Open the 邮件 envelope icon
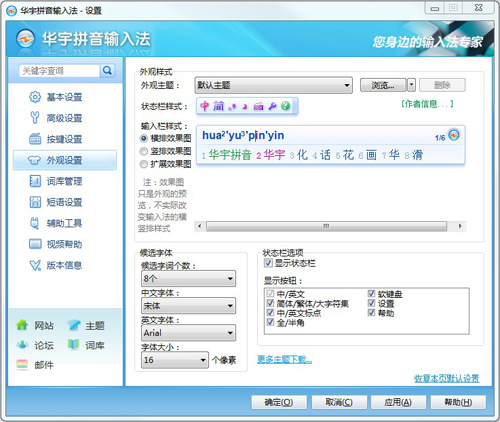500x422 pixels. click(x=22, y=364)
